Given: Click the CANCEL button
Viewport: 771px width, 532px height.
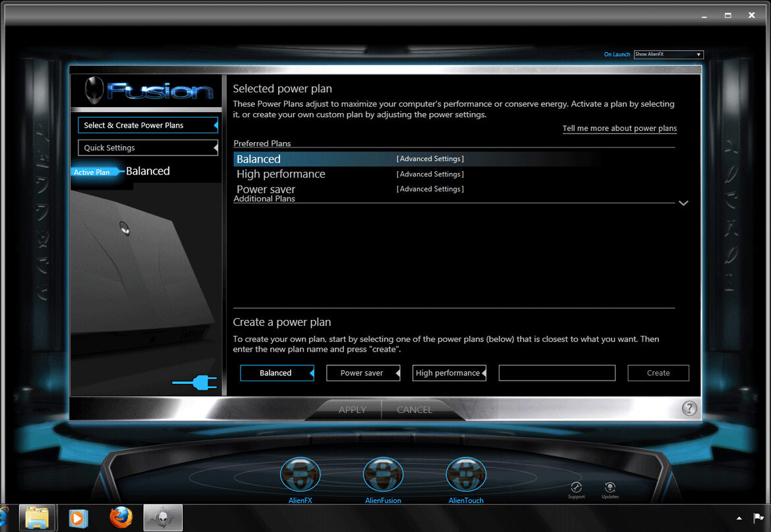Looking at the screenshot, I should tap(414, 410).
